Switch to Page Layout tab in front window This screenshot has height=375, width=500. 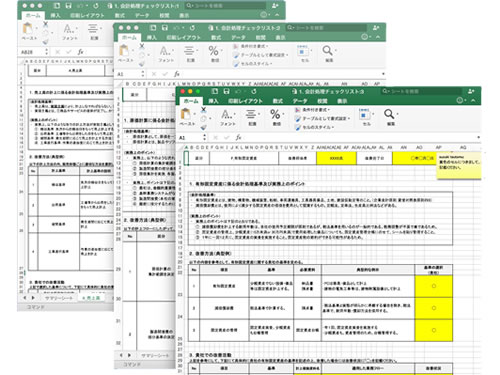pos(245,101)
